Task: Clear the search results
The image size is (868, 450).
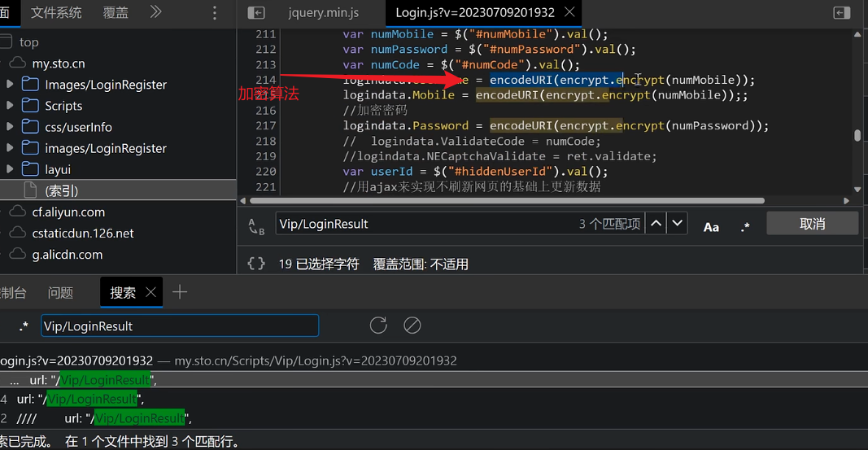Action: [412, 325]
